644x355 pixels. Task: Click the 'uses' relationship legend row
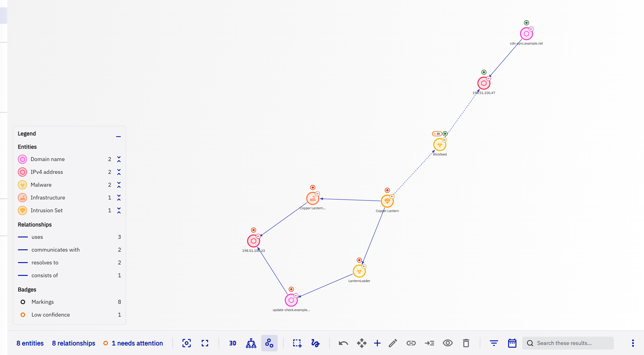click(69, 237)
